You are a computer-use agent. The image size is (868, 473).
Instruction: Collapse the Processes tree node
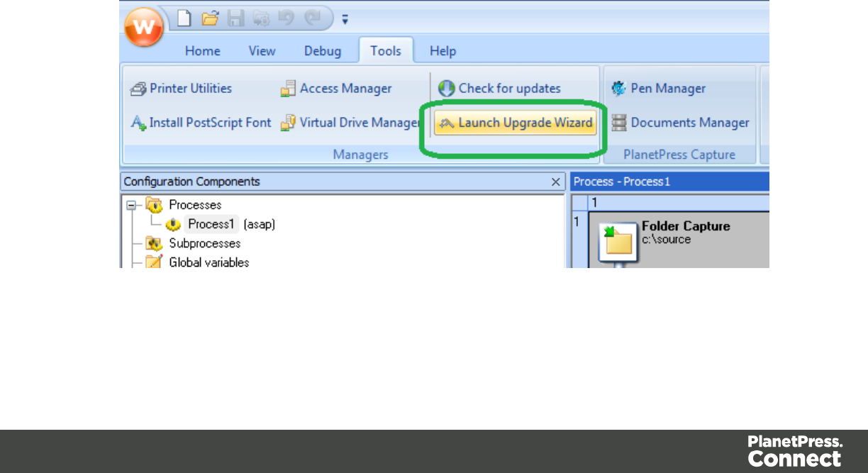(131, 205)
